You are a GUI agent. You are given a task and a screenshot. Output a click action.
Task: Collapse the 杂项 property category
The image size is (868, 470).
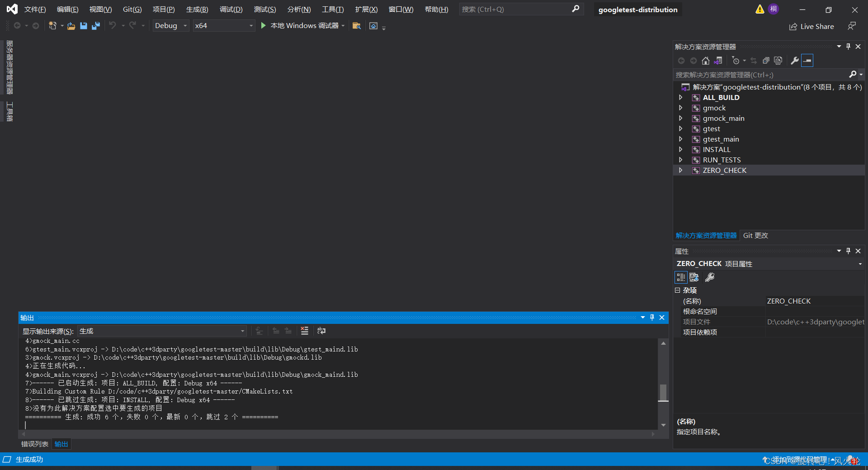(x=678, y=290)
